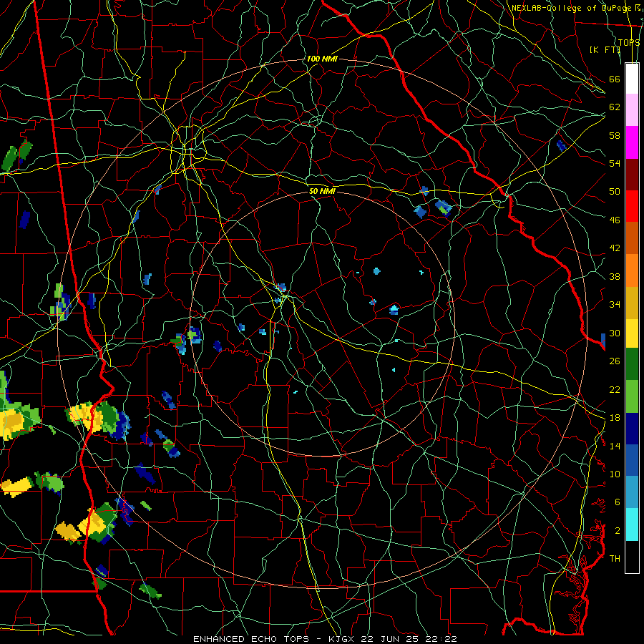644x644 pixels.
Task: Click the "62" legend value
Action: point(615,107)
